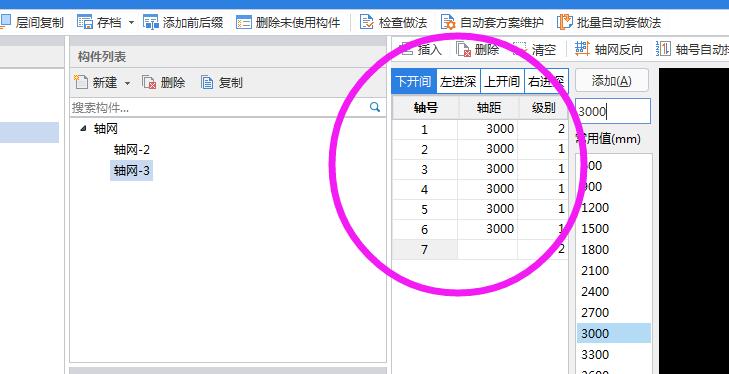Click the 存档 archive icon
Screen dimensions: 729x374
85,22
